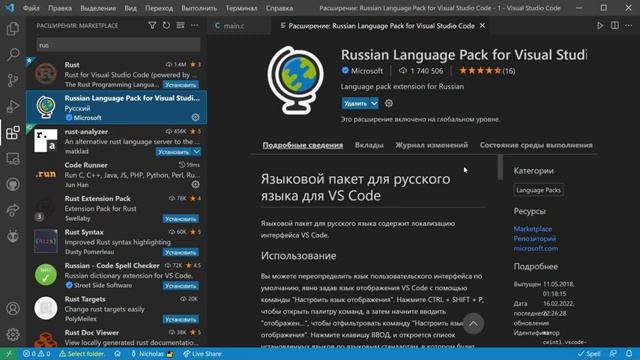This screenshot has height=360, width=640.
Task: Open notifications bell in status bar
Action: click(x=629, y=354)
